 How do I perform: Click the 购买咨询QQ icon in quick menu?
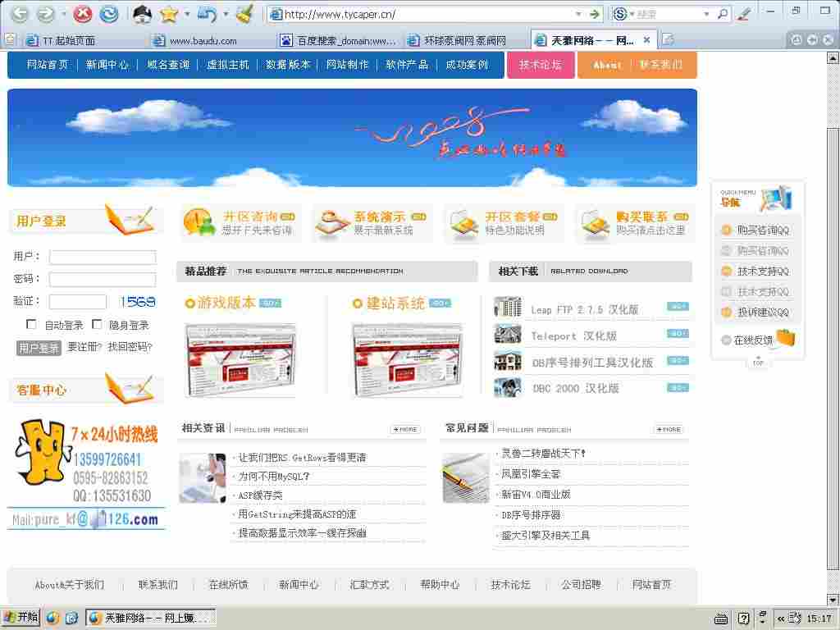[727, 231]
